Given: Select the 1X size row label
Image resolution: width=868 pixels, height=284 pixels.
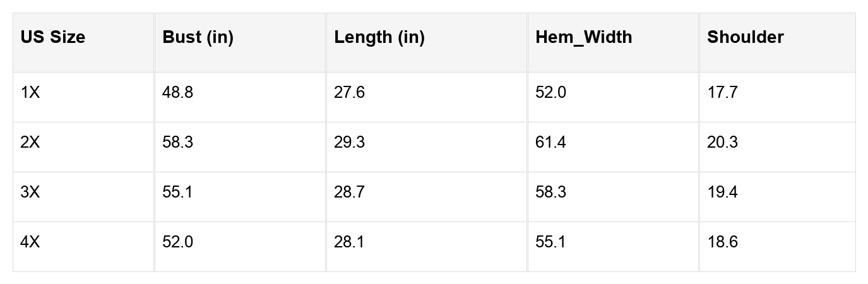Looking at the screenshot, I should tap(30, 93).
